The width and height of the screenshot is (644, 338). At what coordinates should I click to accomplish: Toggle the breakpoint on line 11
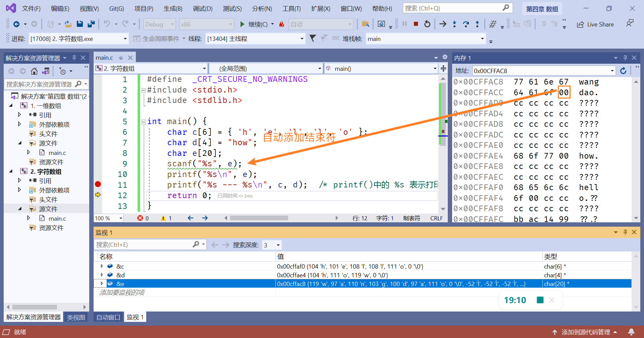click(x=98, y=184)
